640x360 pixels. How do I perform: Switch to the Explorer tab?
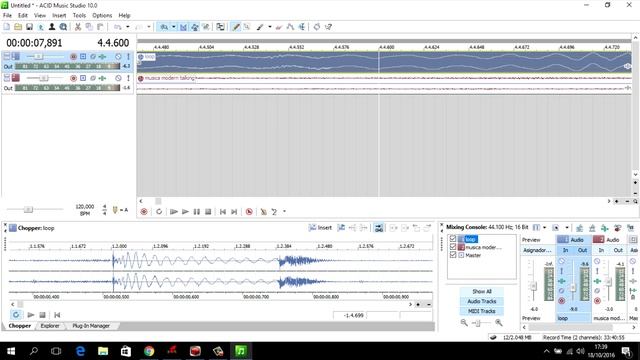[50, 326]
